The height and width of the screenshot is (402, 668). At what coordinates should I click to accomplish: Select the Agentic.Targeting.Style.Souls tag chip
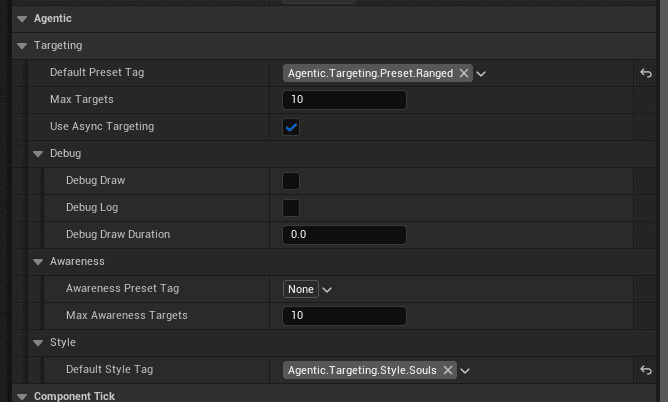(x=361, y=370)
